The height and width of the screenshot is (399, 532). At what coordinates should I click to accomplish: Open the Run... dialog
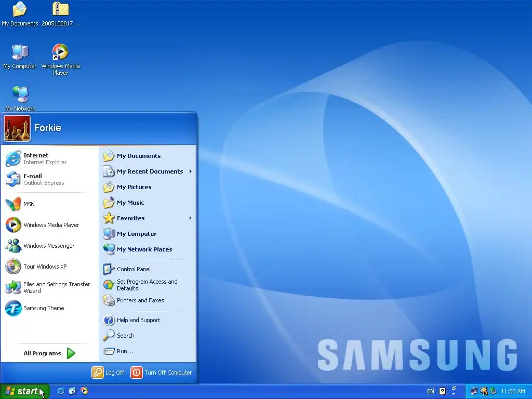point(148,351)
